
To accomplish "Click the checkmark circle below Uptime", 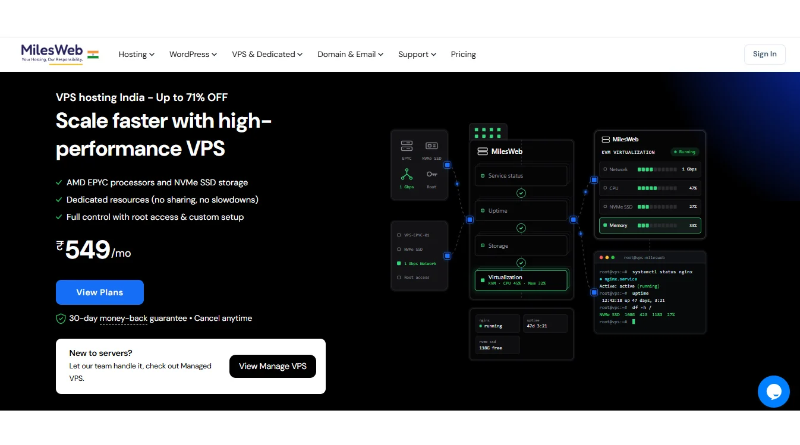I will [521, 228].
